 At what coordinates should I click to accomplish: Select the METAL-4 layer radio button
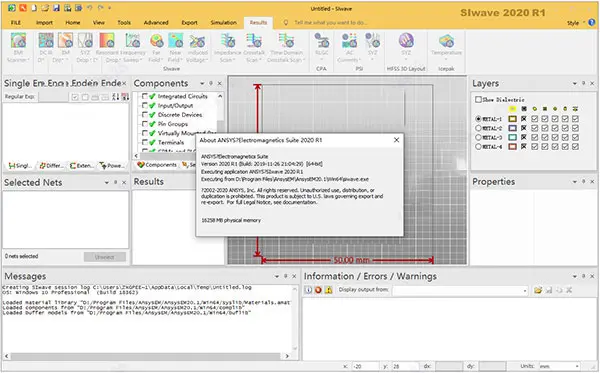pyautogui.click(x=478, y=147)
